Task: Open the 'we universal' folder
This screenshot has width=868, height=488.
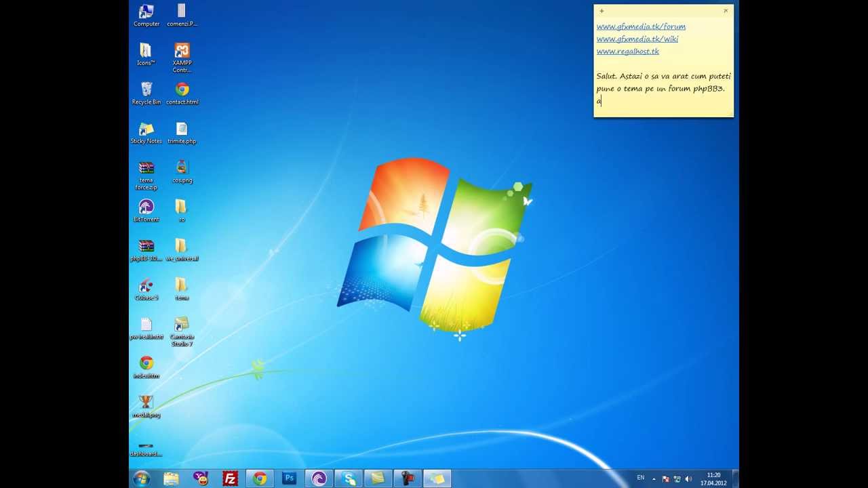Action: [x=182, y=250]
